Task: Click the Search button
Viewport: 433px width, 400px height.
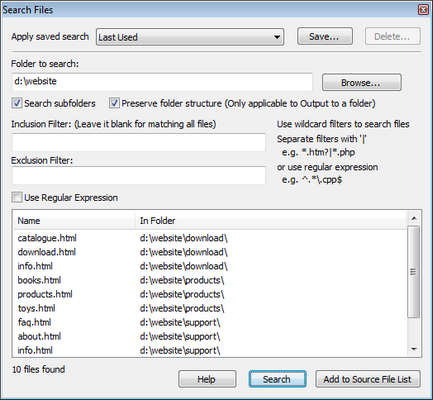Action: point(277,379)
